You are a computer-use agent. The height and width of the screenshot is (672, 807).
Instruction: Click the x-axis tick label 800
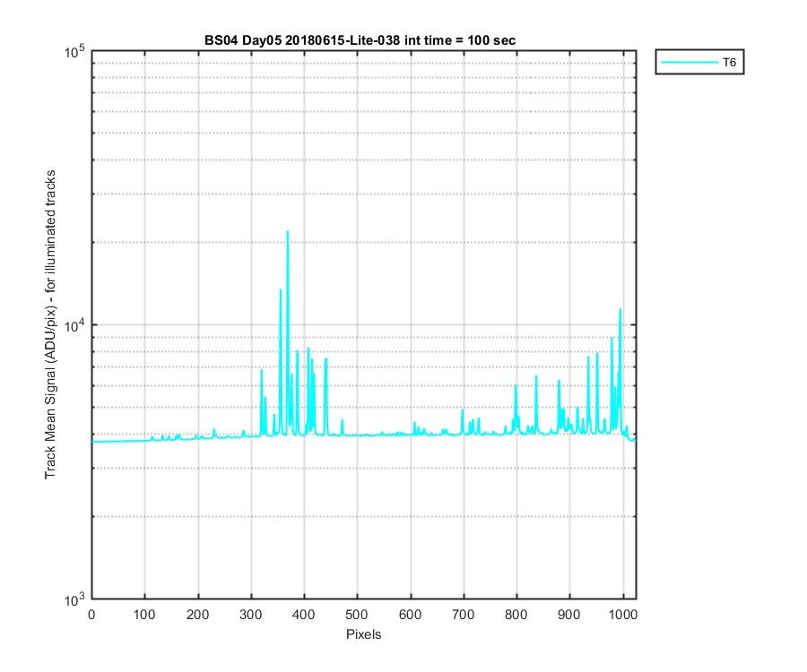tap(516, 615)
